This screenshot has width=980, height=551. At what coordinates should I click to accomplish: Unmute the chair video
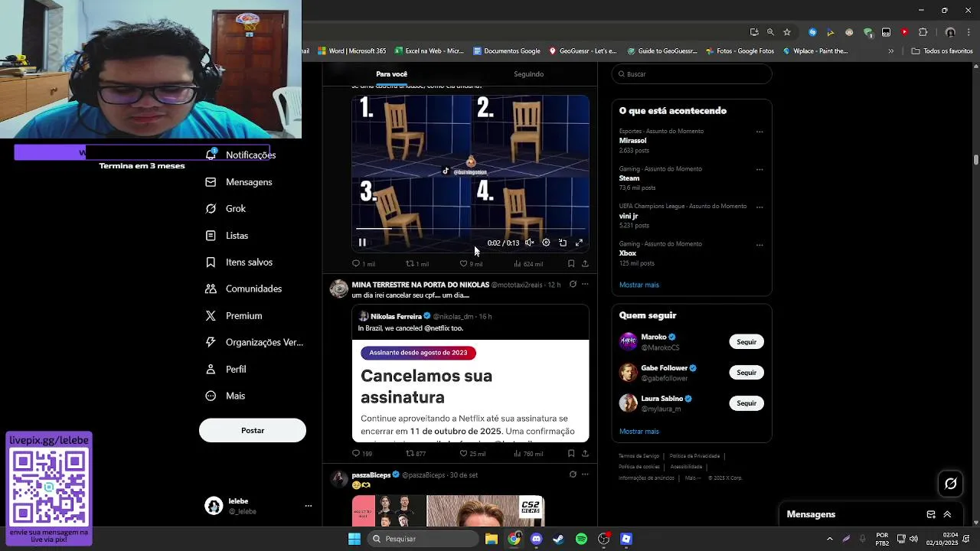click(529, 243)
